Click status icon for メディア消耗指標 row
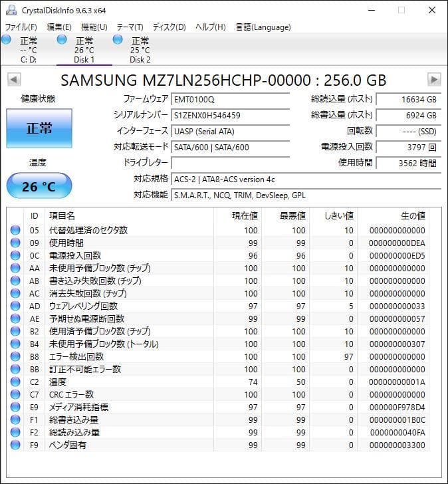 pos(15,407)
